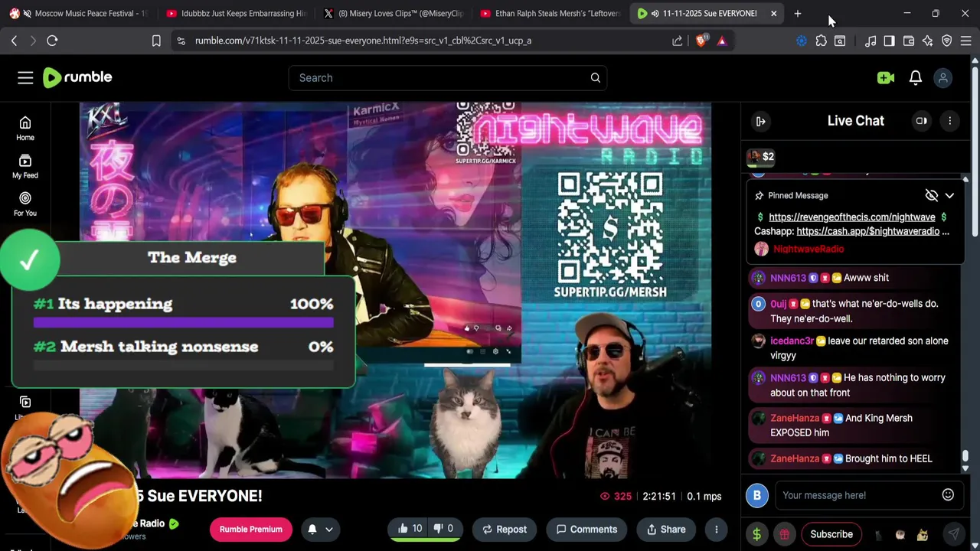980x551 pixels.
Task: Click username icedanc3r in chat
Action: pos(792,341)
